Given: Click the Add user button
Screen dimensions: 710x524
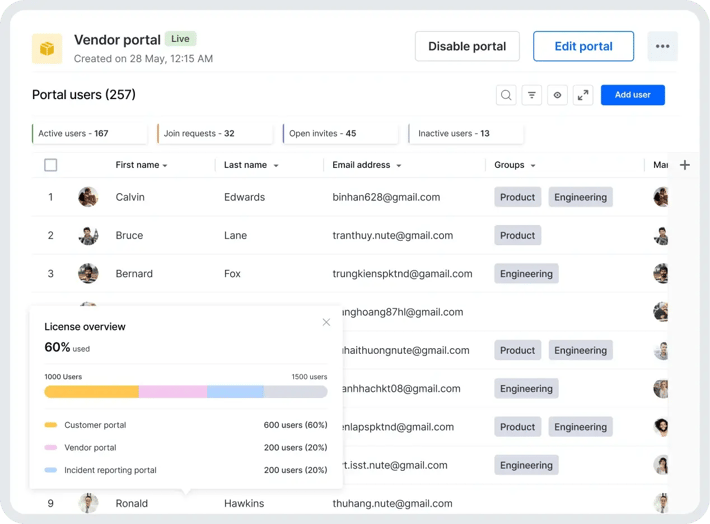Looking at the screenshot, I should pyautogui.click(x=633, y=95).
